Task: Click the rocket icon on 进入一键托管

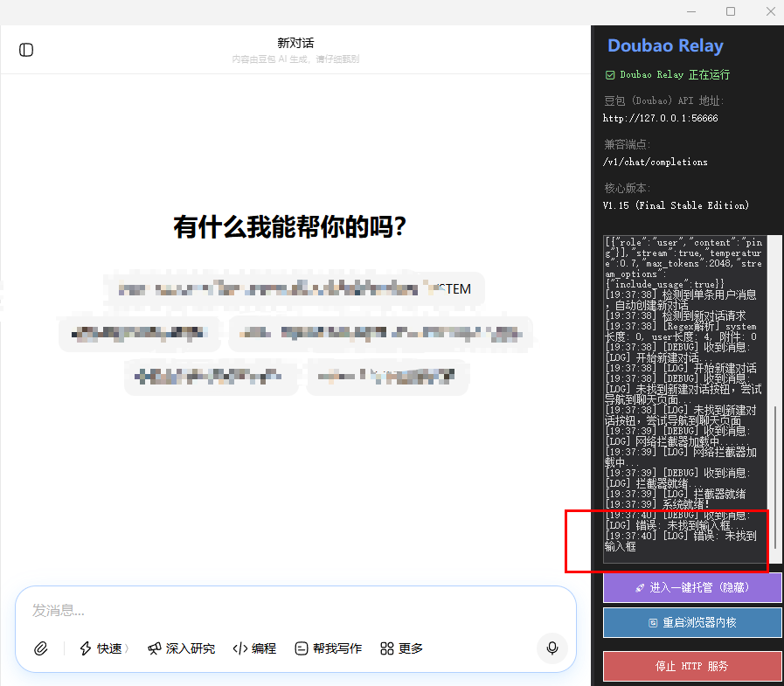Action: (x=640, y=588)
